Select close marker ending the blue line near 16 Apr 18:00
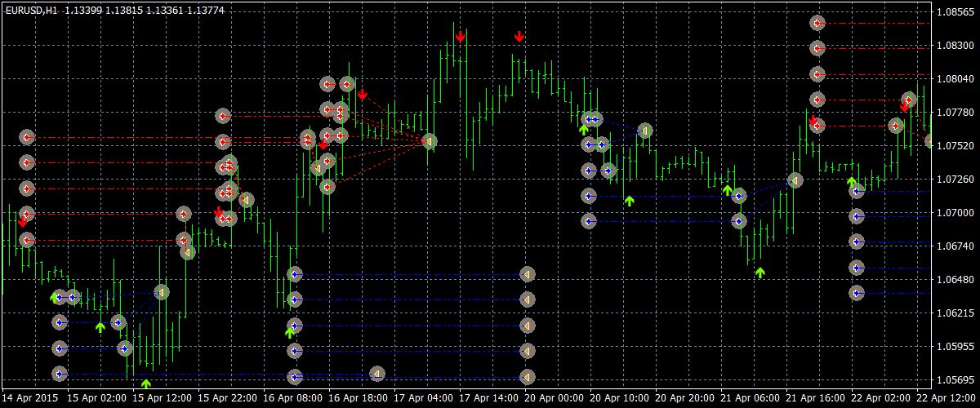The height and width of the screenshot is (408, 980). pos(376,374)
